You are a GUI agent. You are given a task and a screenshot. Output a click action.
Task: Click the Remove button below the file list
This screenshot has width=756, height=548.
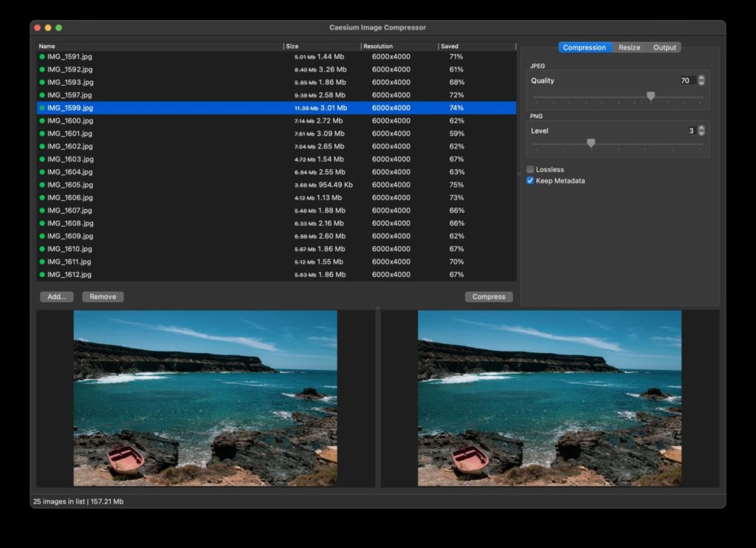pyautogui.click(x=103, y=296)
